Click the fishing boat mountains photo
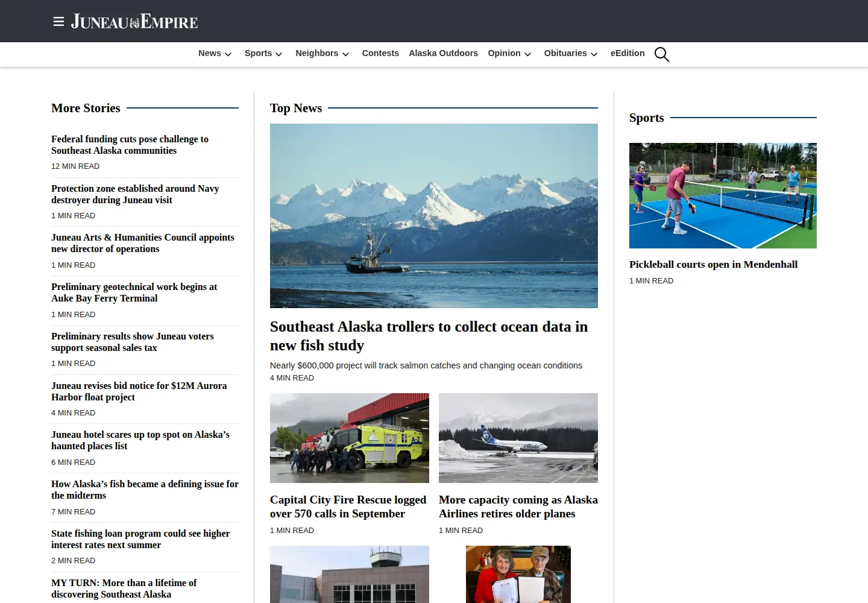The height and width of the screenshot is (603, 868). click(x=434, y=216)
